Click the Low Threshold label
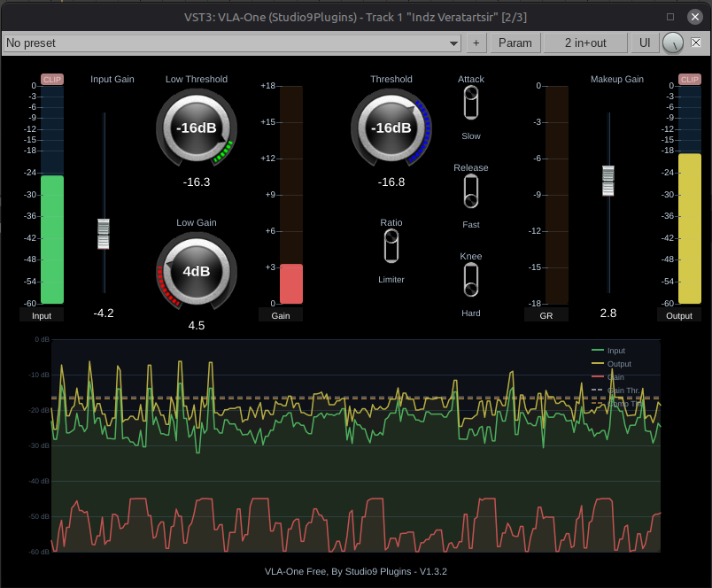 (197, 79)
